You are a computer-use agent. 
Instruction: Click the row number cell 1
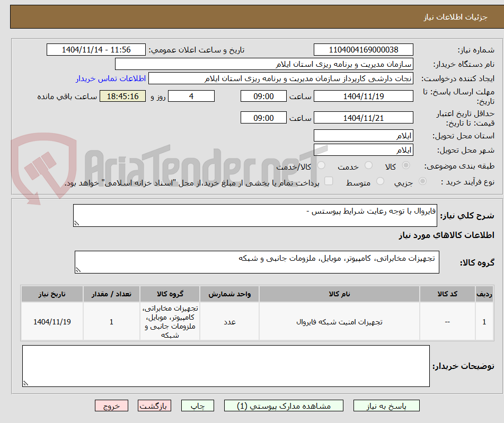pos(484,322)
